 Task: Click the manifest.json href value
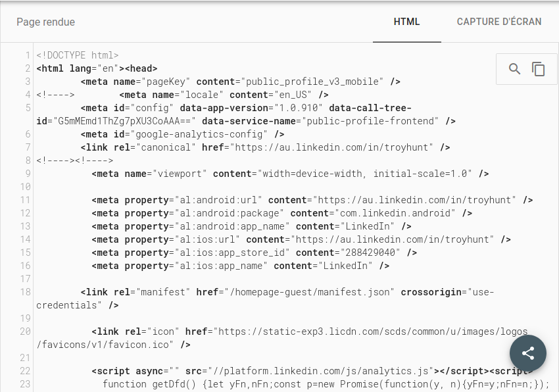[x=310, y=292]
